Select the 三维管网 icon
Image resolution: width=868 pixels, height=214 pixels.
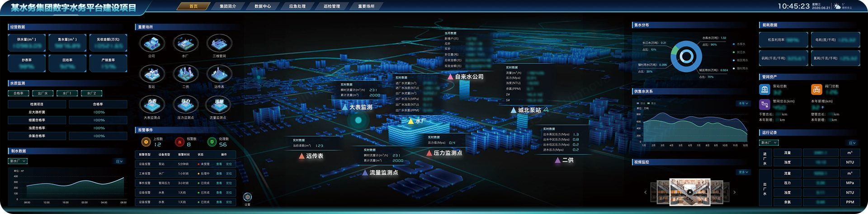[219, 43]
